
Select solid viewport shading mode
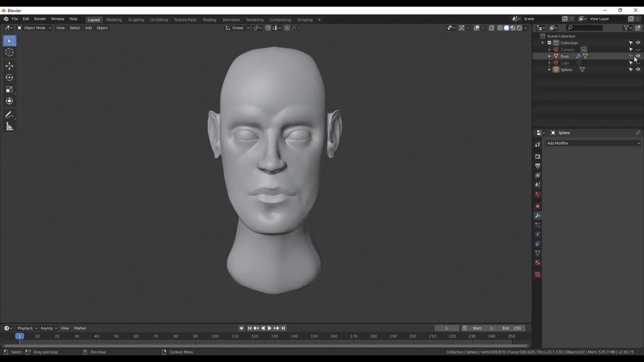click(x=506, y=28)
